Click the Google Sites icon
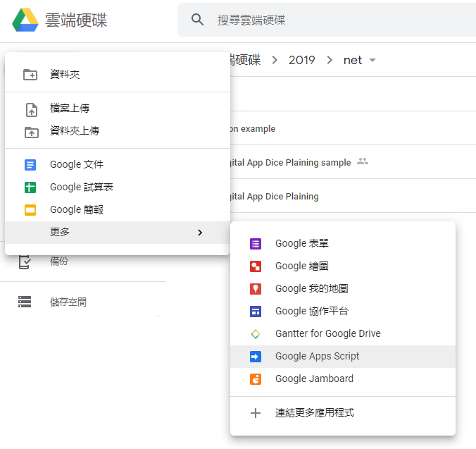The image size is (476, 449). (256, 312)
